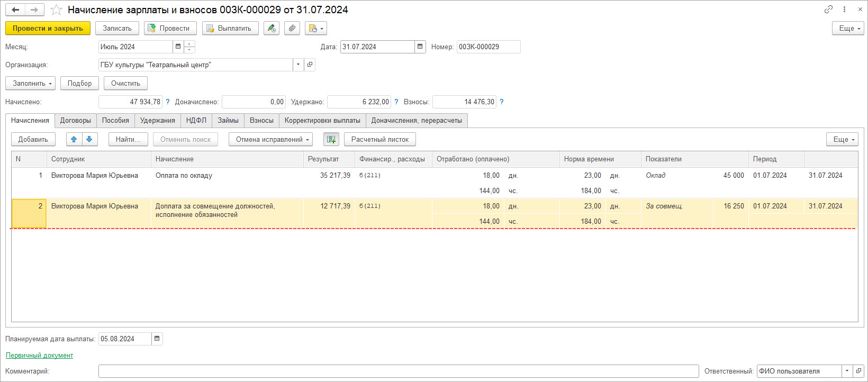Open the Отмена исправлений dropdown
The height and width of the screenshot is (382, 868).
(270, 139)
